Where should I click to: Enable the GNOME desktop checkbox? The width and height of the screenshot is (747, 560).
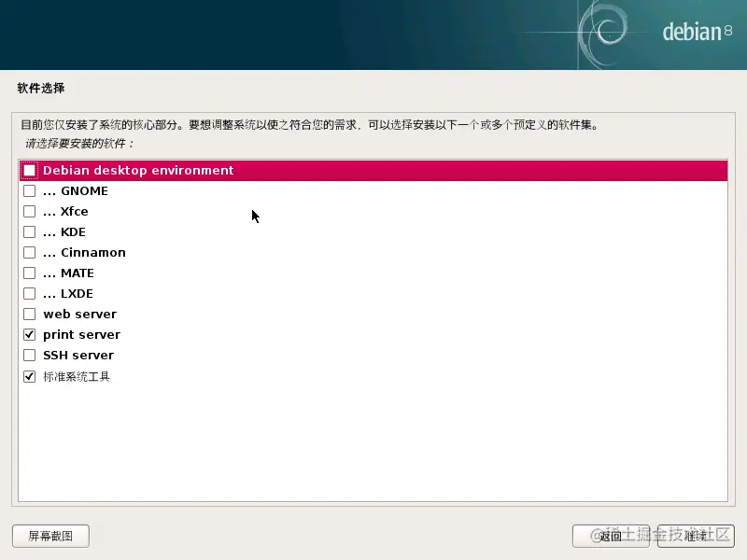(30, 191)
